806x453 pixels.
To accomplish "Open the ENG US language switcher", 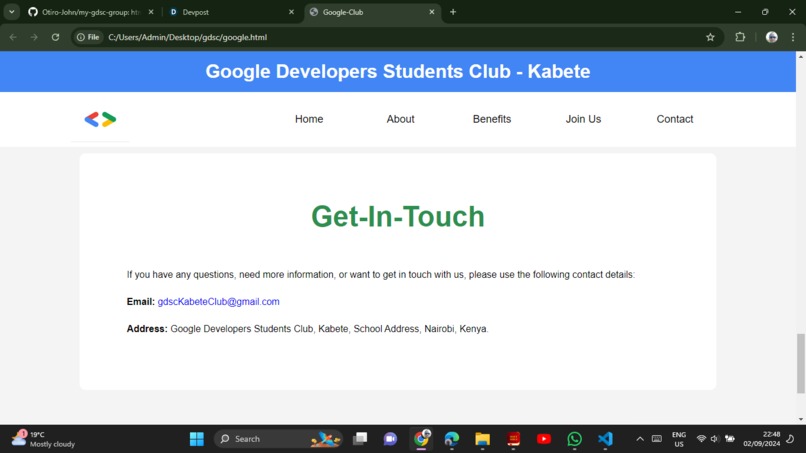I will (x=679, y=439).
